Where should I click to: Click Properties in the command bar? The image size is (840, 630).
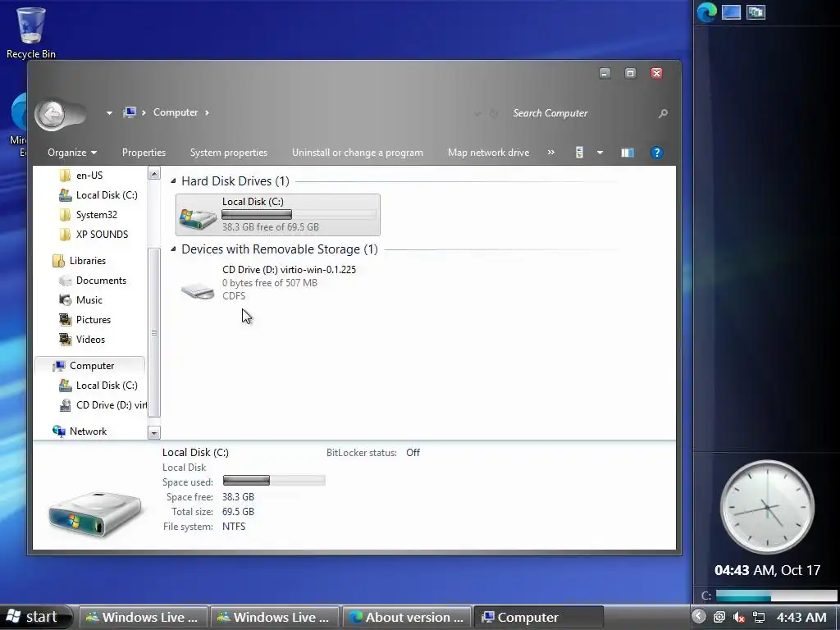pos(144,153)
